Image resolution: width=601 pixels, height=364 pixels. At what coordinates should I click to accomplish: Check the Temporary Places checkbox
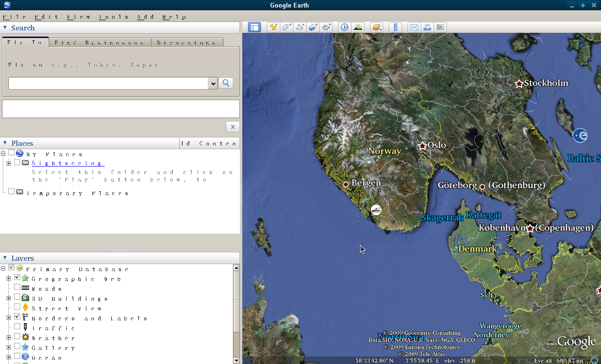[11, 191]
